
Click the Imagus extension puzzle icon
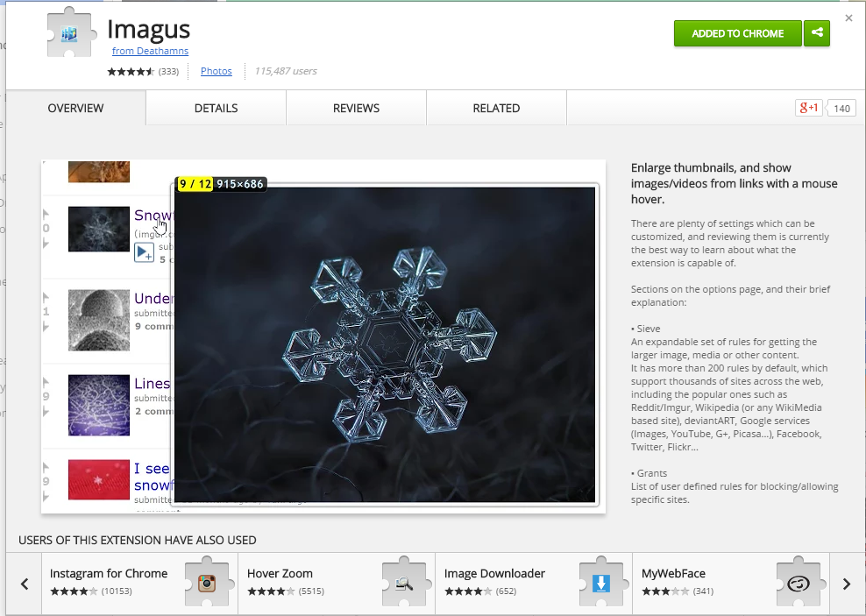(71, 33)
